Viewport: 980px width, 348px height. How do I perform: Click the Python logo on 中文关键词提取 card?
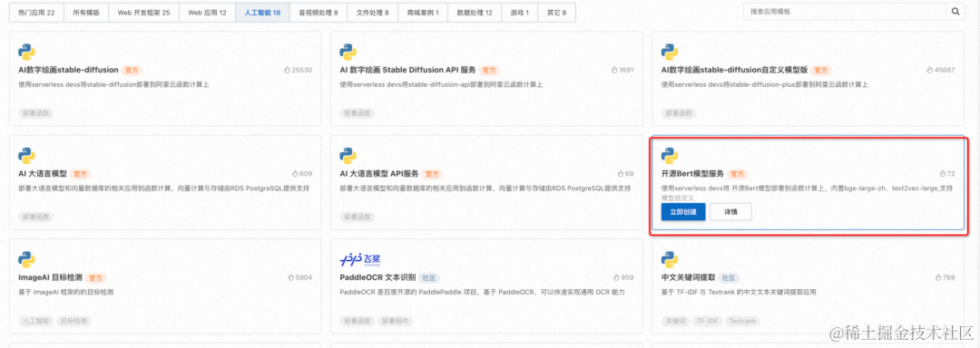click(x=670, y=259)
